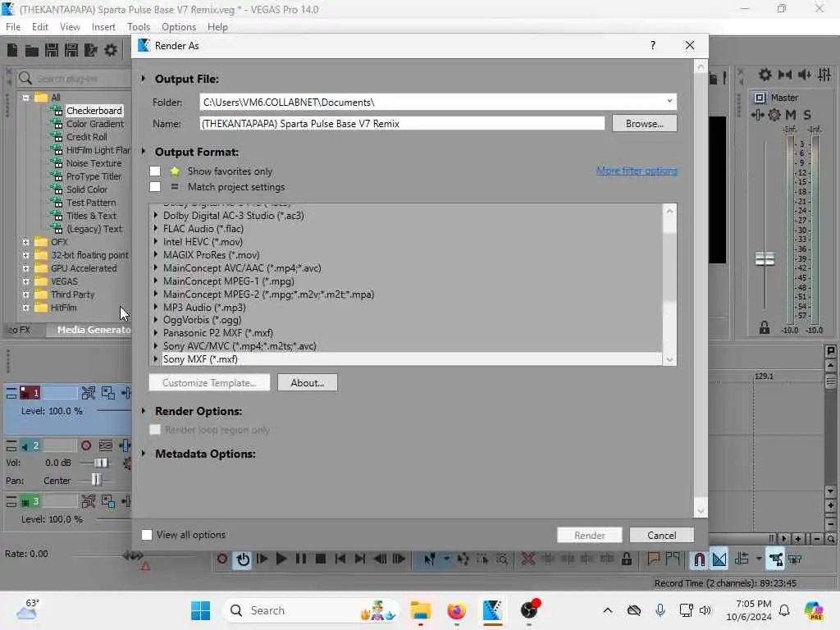Click the About... button

point(307,382)
